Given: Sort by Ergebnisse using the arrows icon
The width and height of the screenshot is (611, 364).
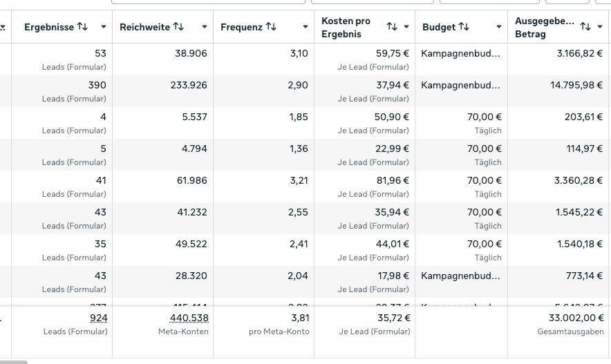Looking at the screenshot, I should [x=82, y=26].
